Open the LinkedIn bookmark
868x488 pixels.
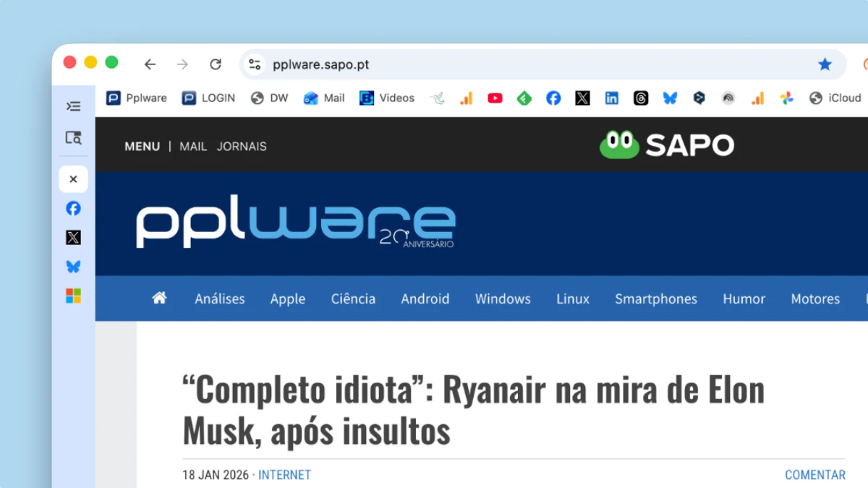[612, 98]
